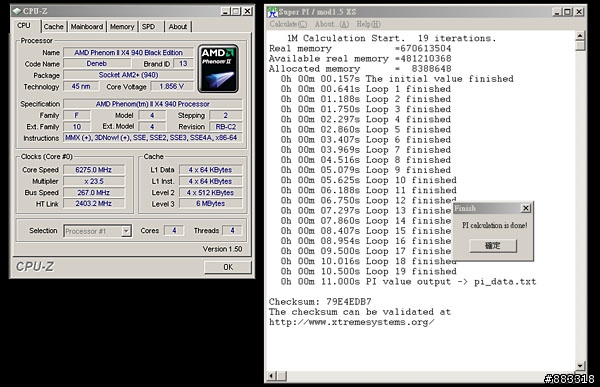Confirm the Finish dialog button
Image resolution: width=600 pixels, height=387 pixels.
coord(493,245)
